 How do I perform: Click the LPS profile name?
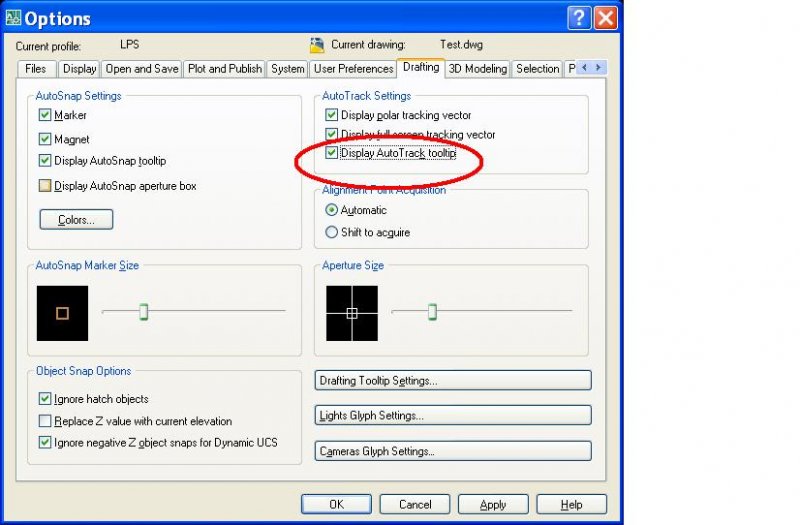[x=130, y=44]
